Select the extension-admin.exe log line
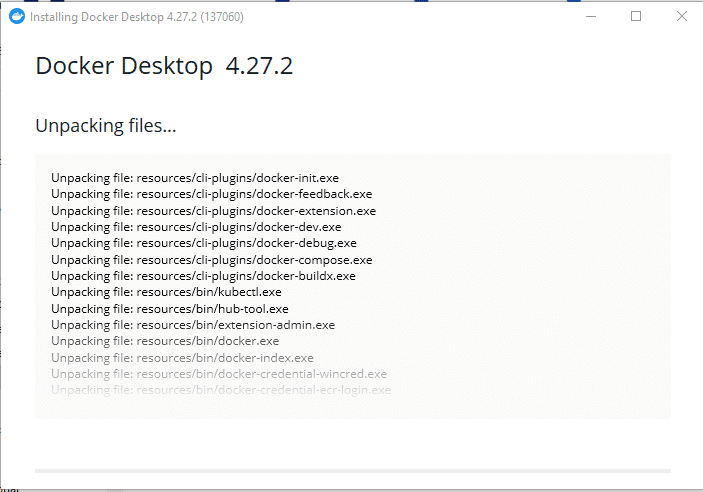This screenshot has height=492, width=703. pos(193,325)
